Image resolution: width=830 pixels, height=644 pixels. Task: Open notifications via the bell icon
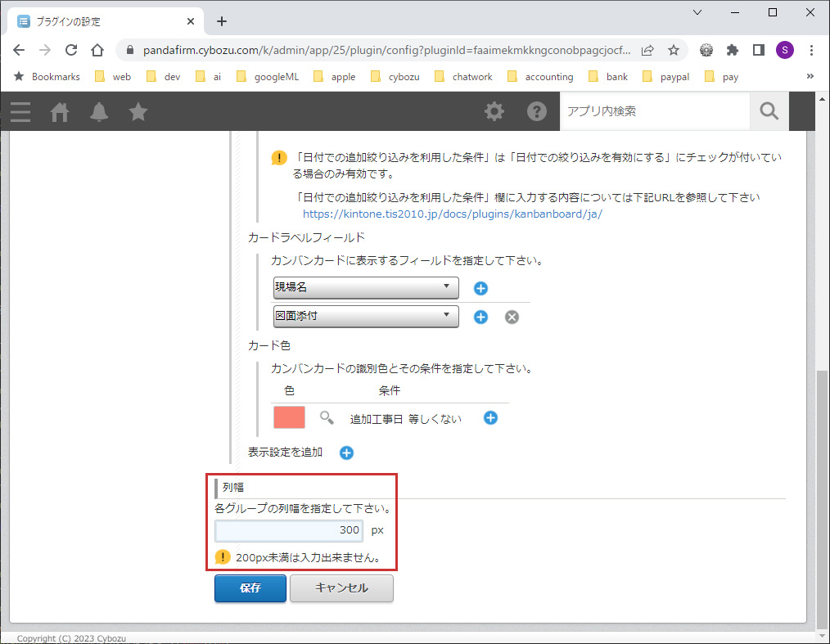(x=98, y=112)
